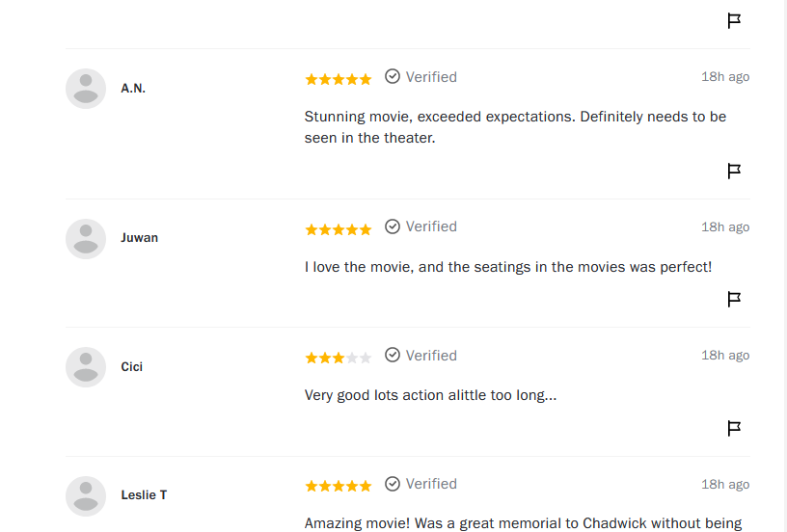Image resolution: width=787 pixels, height=532 pixels.
Task: Click A.N.'s five-star rating
Action: 338,79
